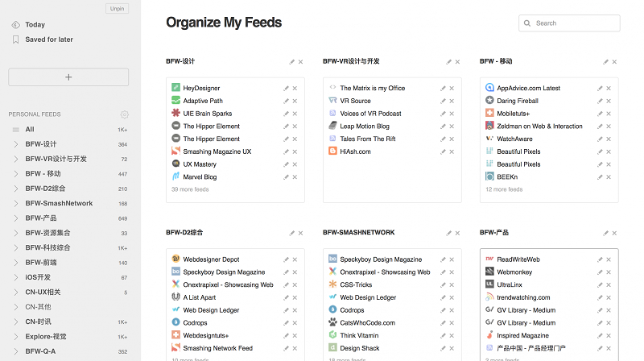Open Saved for later
644x361 pixels.
tap(48, 39)
